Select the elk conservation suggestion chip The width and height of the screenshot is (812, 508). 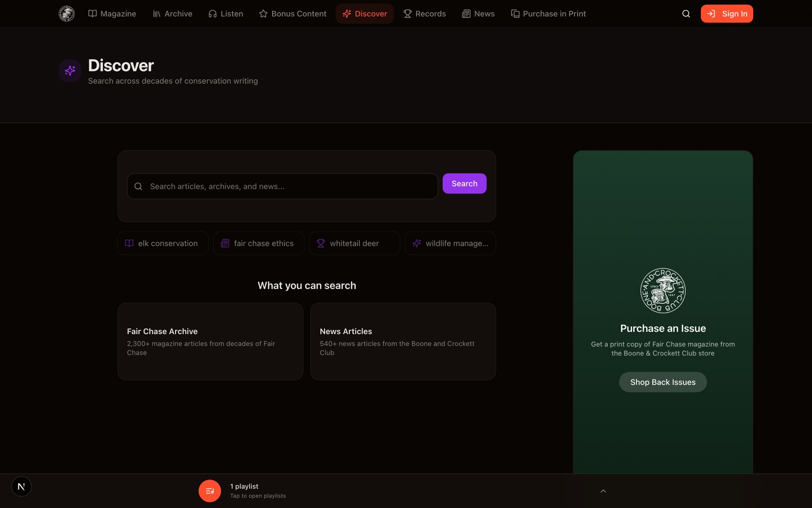(163, 243)
